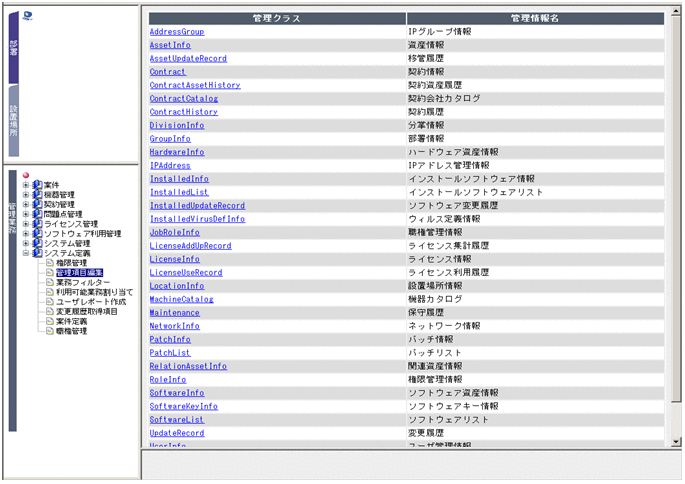Click the red root node icon in the tree

pos(26,175)
